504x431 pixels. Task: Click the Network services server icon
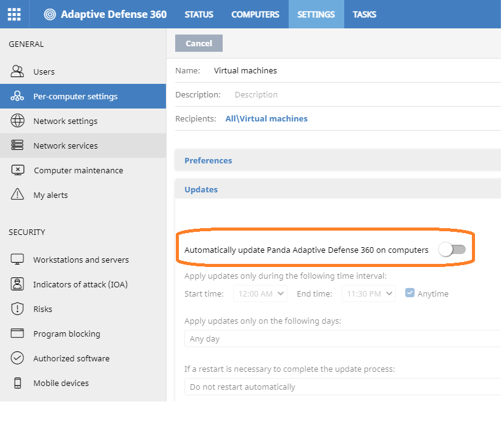(17, 145)
